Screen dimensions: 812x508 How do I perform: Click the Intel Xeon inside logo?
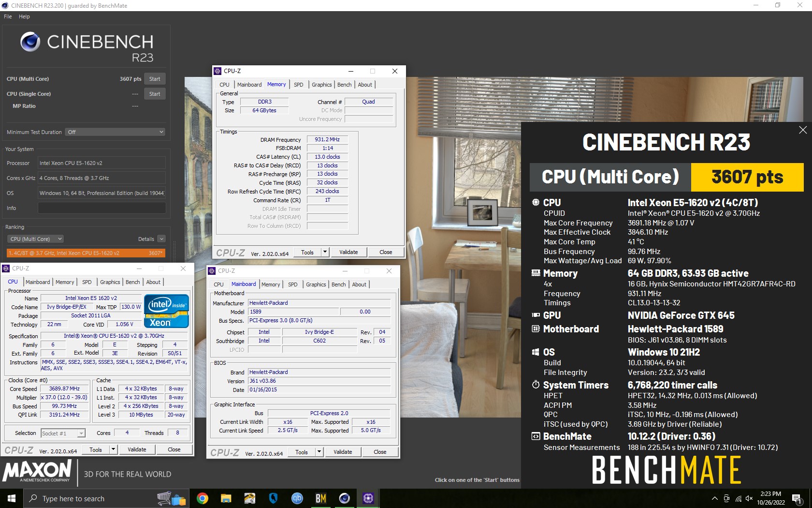(x=166, y=311)
